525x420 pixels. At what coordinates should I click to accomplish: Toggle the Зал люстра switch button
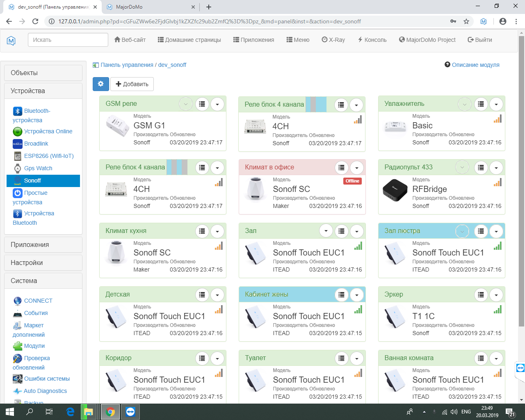point(462,231)
